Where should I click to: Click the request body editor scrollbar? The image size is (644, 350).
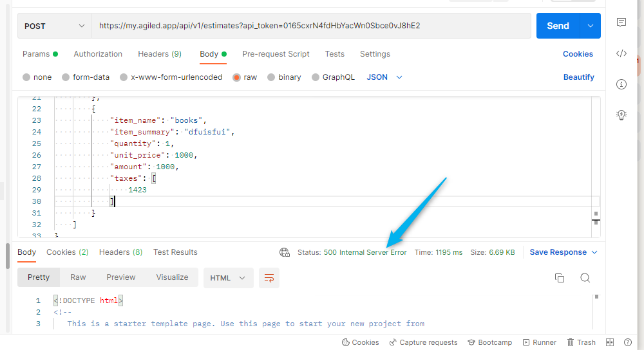(x=596, y=167)
